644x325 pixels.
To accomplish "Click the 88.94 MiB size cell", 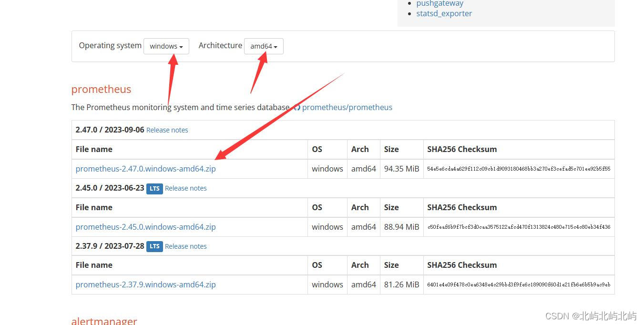I will click(x=402, y=227).
